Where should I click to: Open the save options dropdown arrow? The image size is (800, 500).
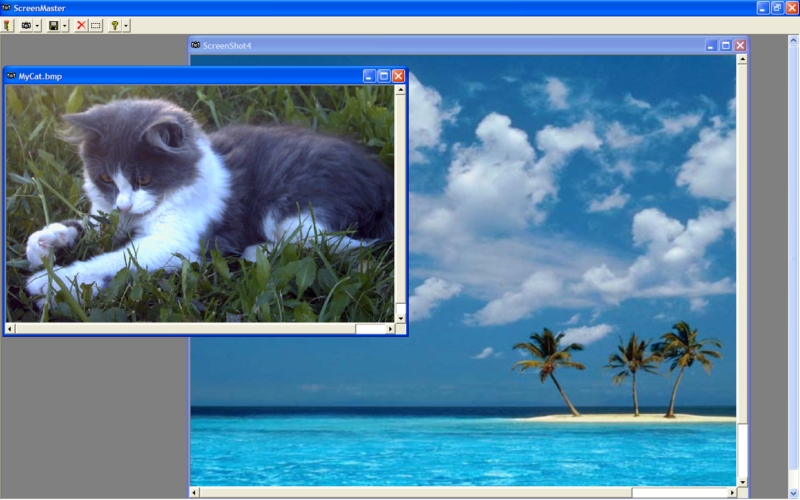click(66, 25)
